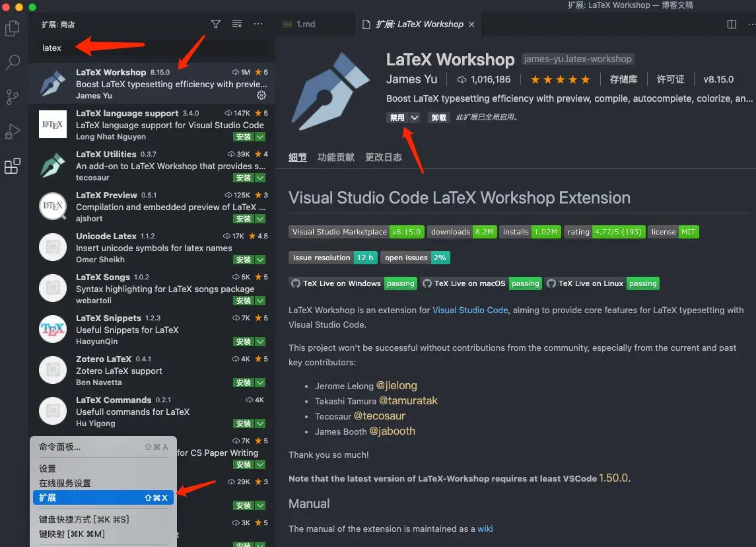The width and height of the screenshot is (756, 547).
Task: Open the Search view icon
Action: click(x=14, y=63)
